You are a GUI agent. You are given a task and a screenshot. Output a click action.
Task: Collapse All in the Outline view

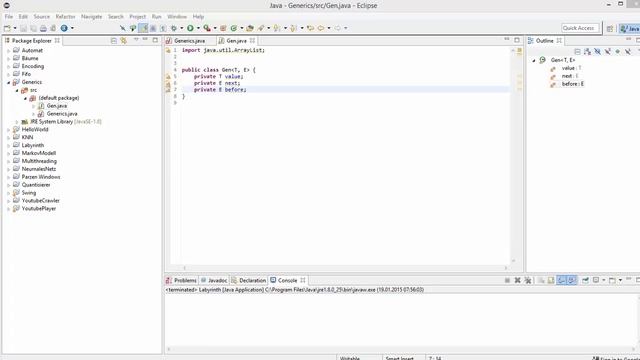577,51
